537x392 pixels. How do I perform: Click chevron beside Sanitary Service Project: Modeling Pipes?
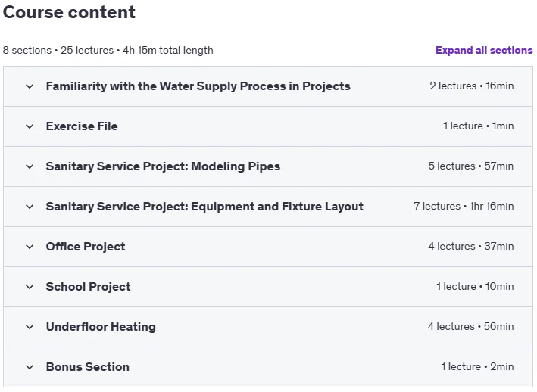click(x=30, y=166)
